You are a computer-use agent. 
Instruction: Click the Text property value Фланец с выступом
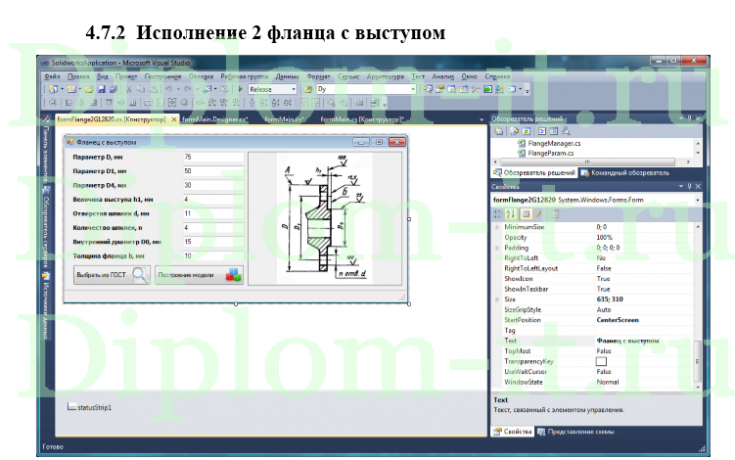click(628, 340)
